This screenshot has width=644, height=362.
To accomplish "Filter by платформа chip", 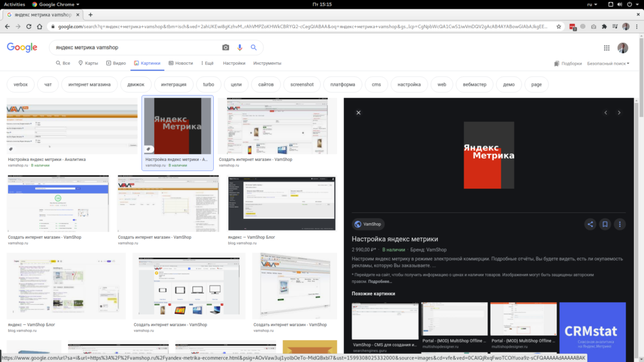I will [343, 85].
